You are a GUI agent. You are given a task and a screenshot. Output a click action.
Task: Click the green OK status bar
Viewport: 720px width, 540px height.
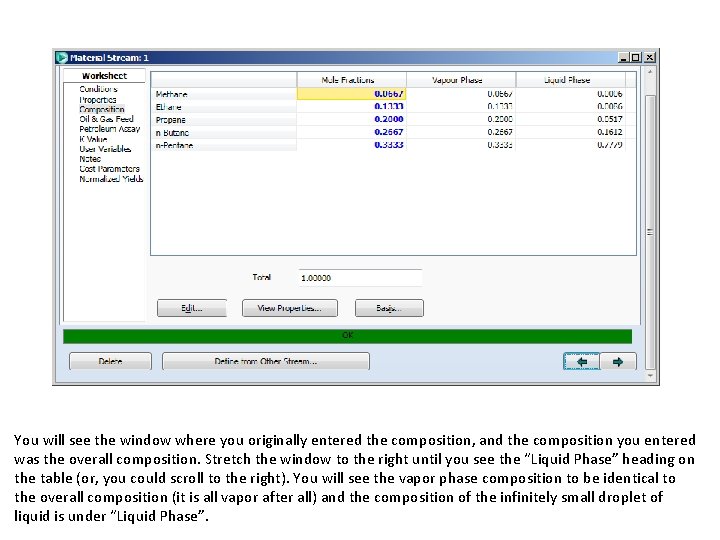pyautogui.click(x=348, y=336)
